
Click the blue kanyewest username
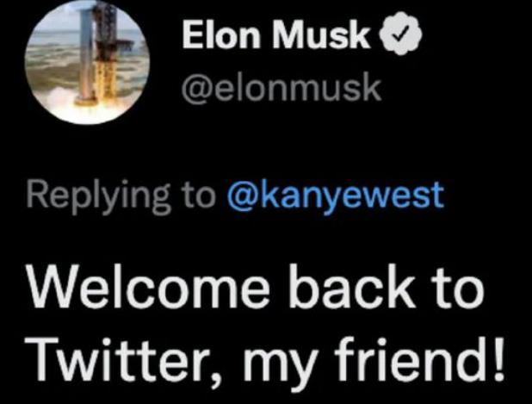(x=335, y=196)
